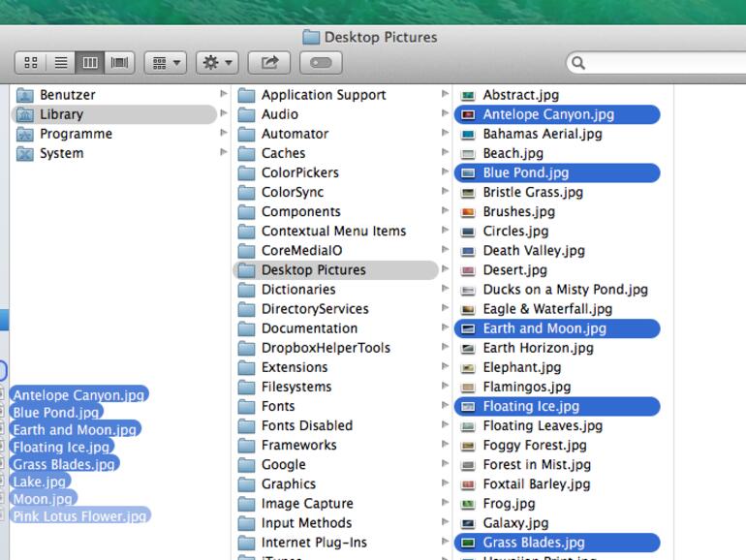Select the Programme folder
The image size is (746, 560).
114,134
